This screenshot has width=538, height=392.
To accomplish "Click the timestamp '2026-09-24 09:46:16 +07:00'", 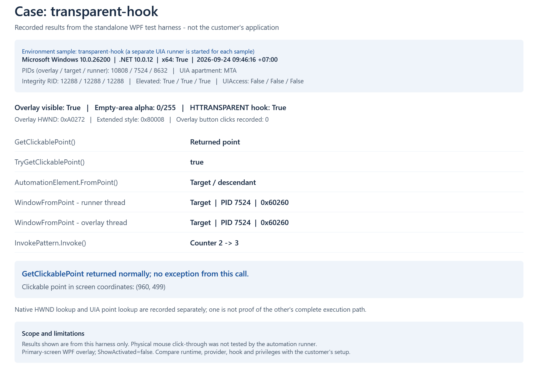I will coord(237,60).
